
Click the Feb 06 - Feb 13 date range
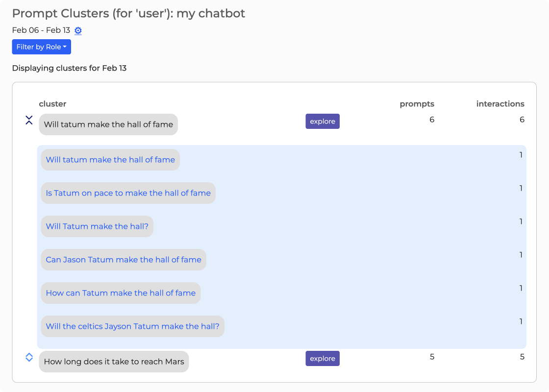pyautogui.click(x=41, y=30)
